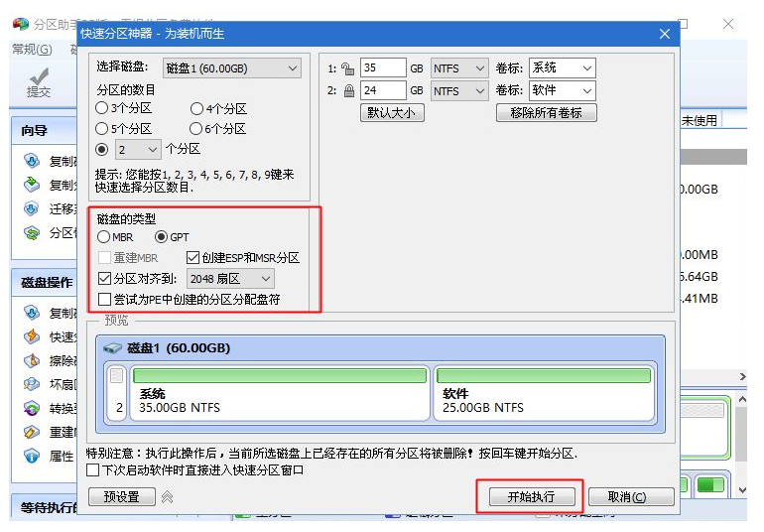764x532 pixels.
Task: Select the MBR disk type radio button
Action: click(104, 237)
